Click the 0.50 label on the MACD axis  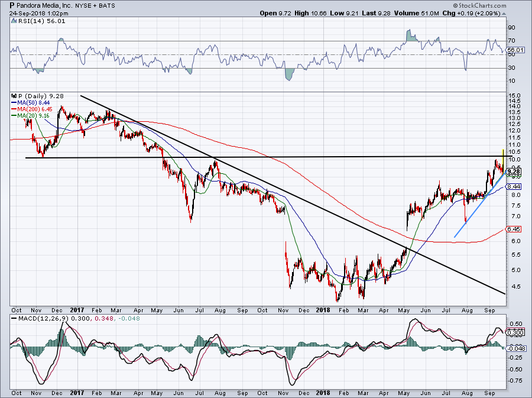click(517, 324)
